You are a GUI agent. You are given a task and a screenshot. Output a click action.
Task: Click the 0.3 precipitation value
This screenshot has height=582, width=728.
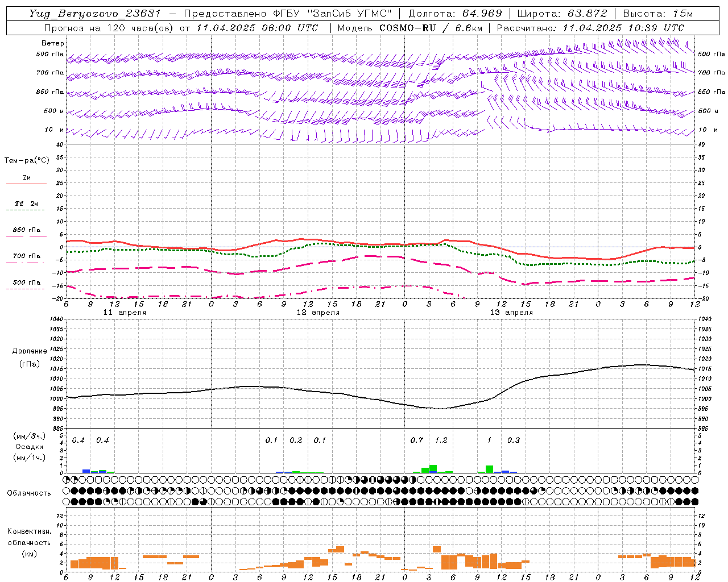[514, 440]
